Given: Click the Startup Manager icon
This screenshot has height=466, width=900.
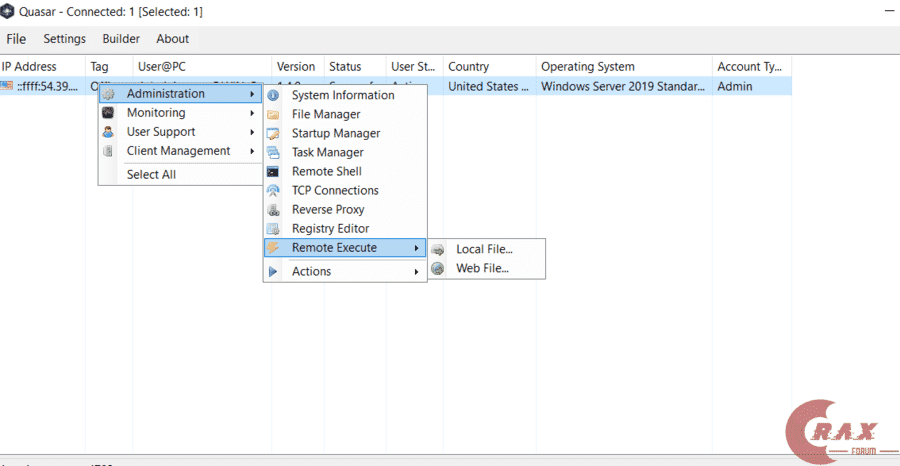Looking at the screenshot, I should pos(272,133).
